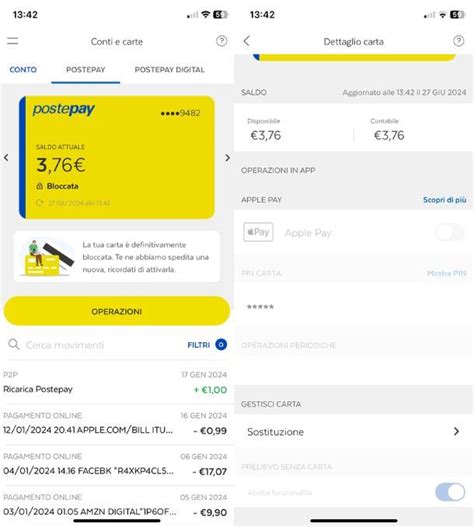Tap the help icon on Conti e carte
Screen dimensions: 474x527
coord(221,41)
